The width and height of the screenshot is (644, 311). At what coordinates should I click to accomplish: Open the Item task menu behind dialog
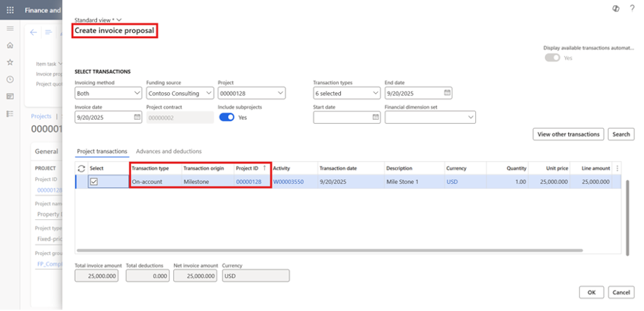click(x=49, y=64)
